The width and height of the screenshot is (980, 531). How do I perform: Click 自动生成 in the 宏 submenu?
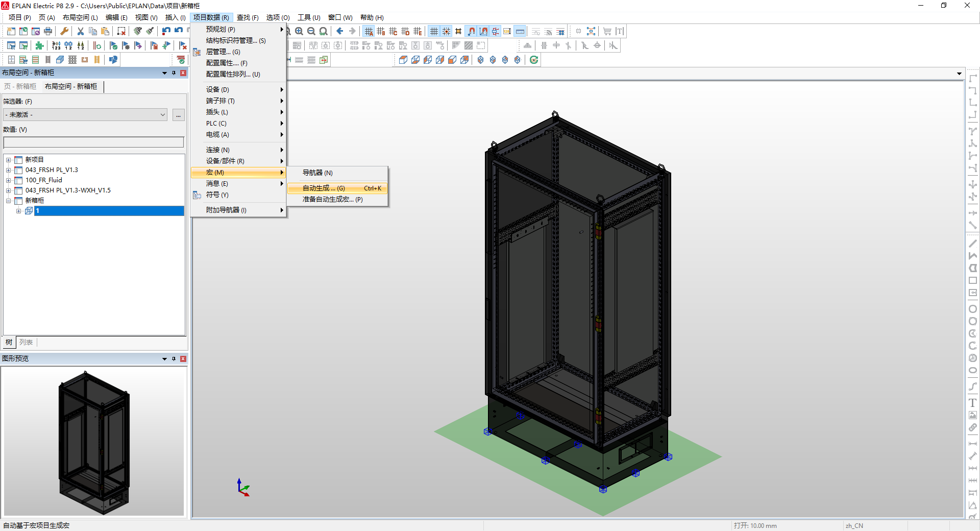click(323, 188)
